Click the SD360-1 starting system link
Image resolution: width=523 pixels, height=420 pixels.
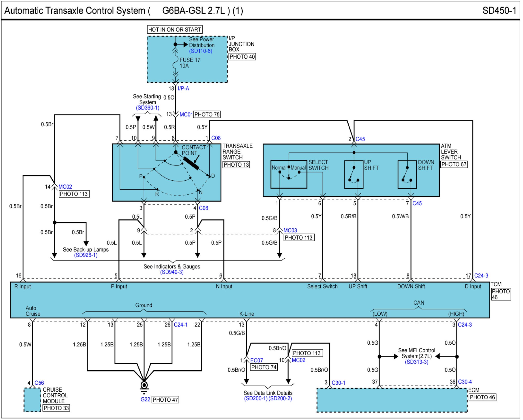(x=148, y=108)
